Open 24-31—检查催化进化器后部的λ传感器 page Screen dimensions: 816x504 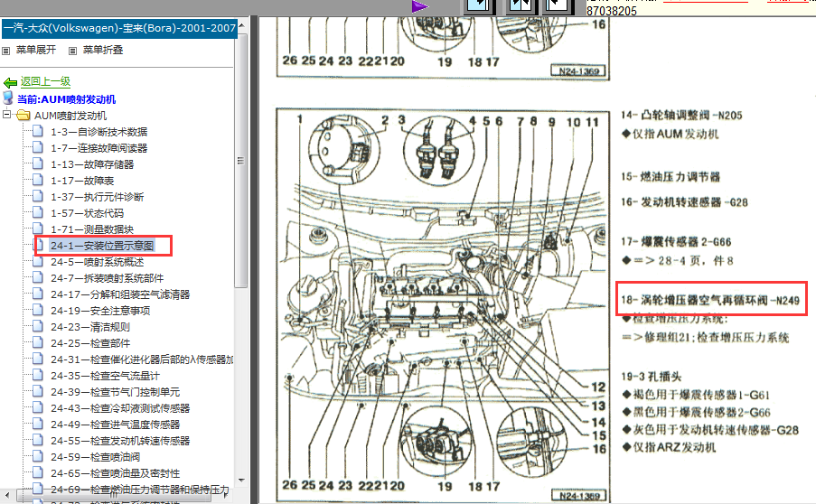(142, 359)
